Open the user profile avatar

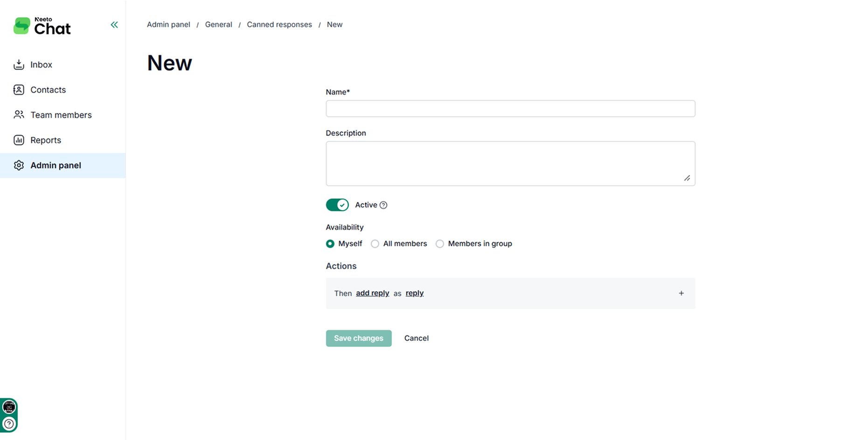[9, 407]
